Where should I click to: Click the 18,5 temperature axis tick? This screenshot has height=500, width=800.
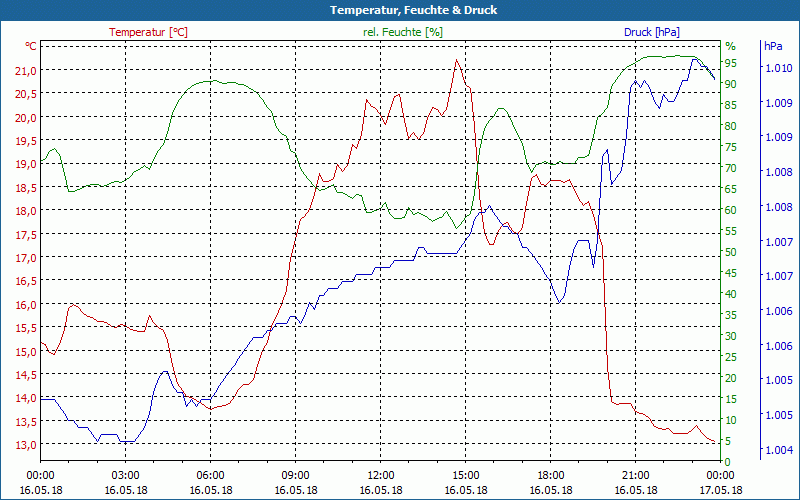[26, 188]
